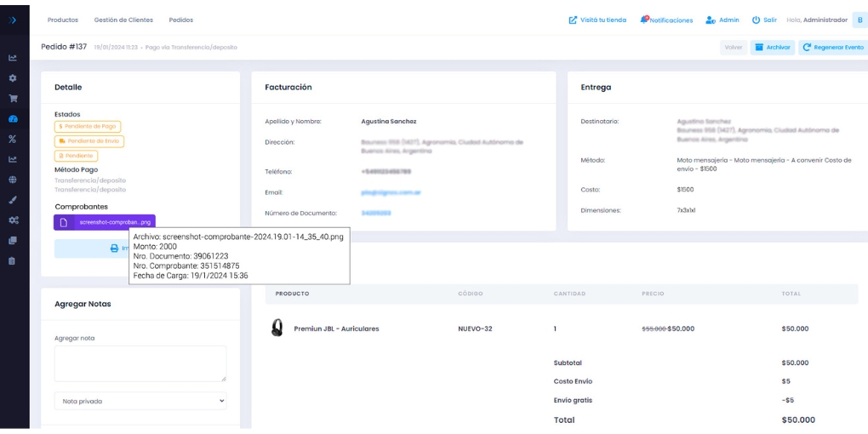Open the screenshot-comprobante png receipt file

105,222
